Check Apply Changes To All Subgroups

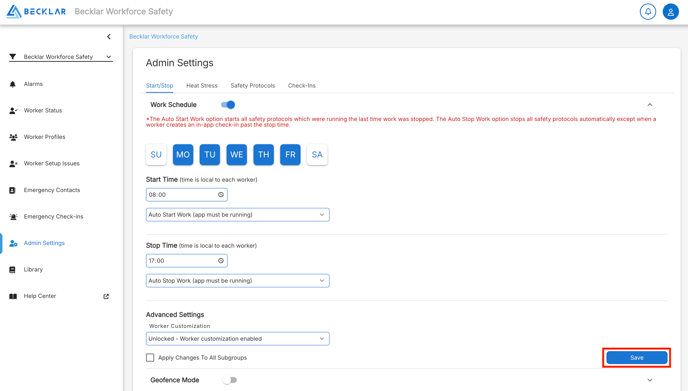tap(150, 358)
